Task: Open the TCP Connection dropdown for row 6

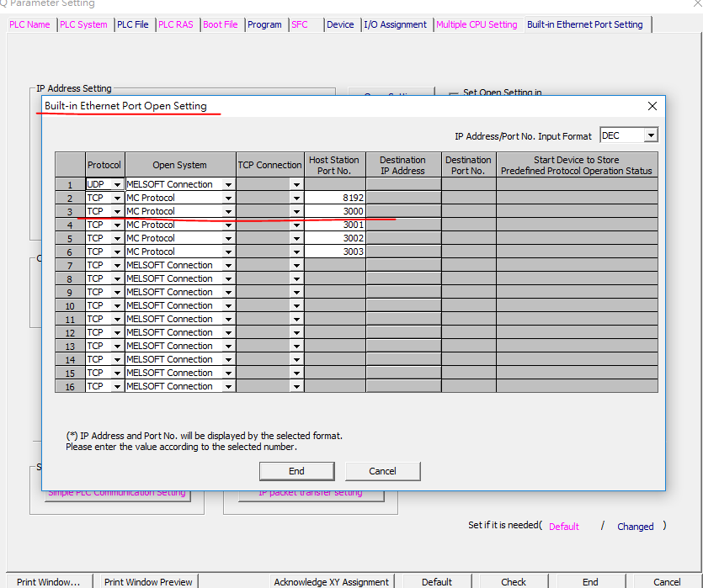Action: pyautogui.click(x=296, y=252)
